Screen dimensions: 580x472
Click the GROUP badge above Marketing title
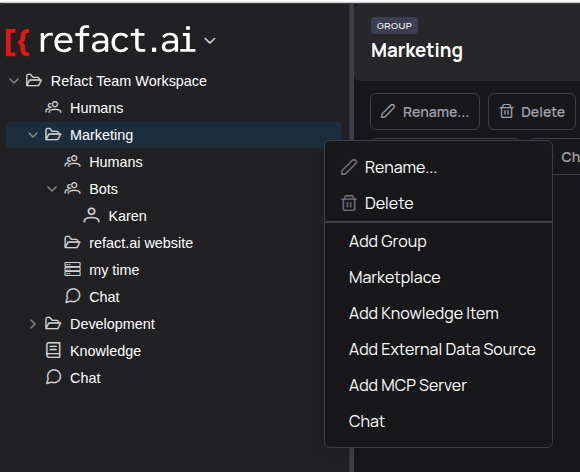tap(394, 26)
